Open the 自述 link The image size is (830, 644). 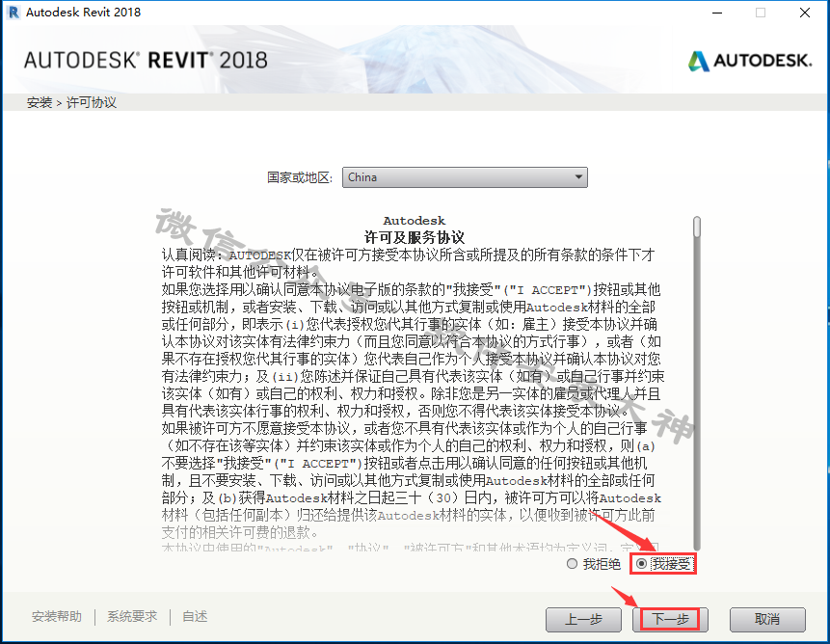195,616
